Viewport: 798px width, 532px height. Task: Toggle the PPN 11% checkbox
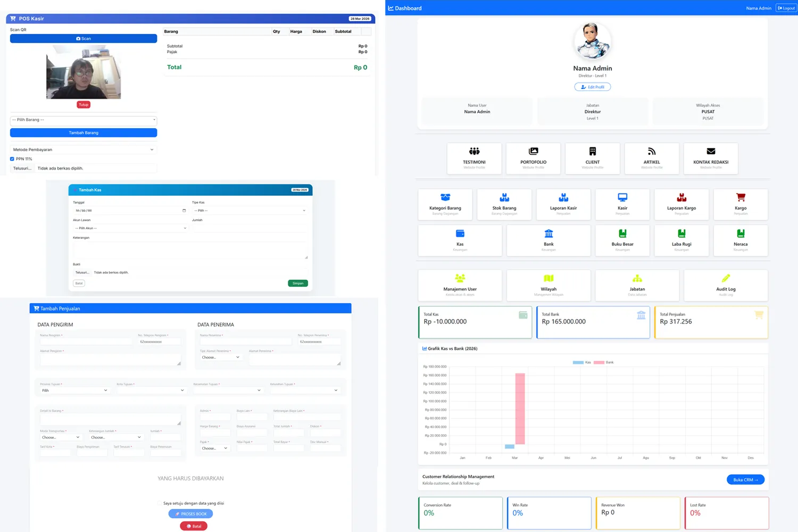pos(12,159)
